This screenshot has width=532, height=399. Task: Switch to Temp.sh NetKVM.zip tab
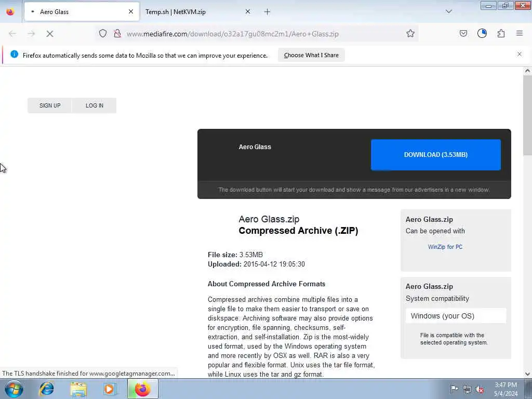click(198, 12)
